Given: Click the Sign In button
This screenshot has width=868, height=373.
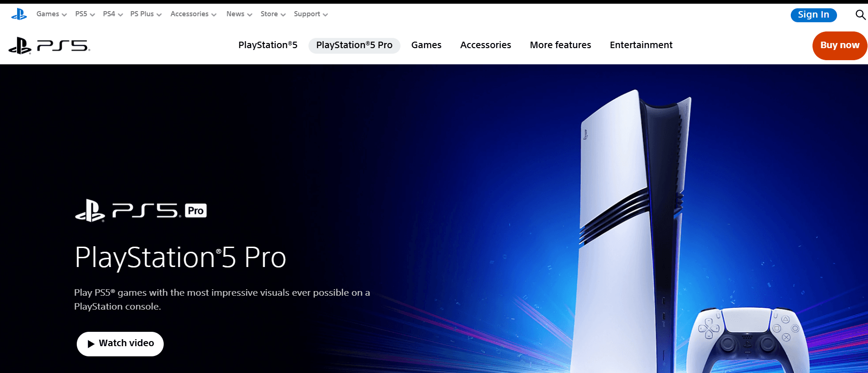Looking at the screenshot, I should coord(813,15).
